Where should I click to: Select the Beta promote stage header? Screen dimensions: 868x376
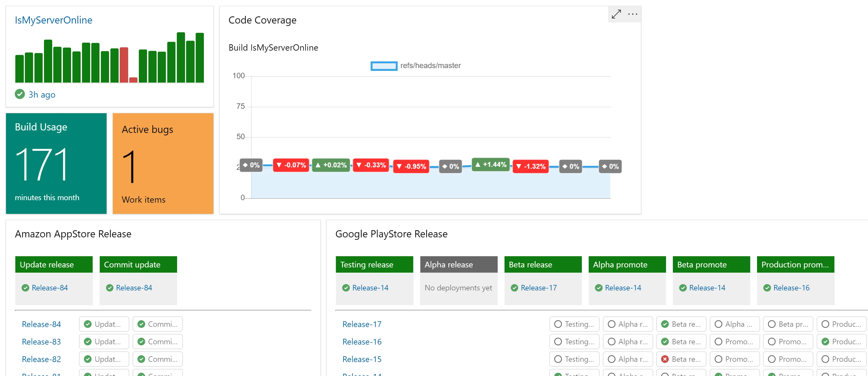click(x=711, y=264)
